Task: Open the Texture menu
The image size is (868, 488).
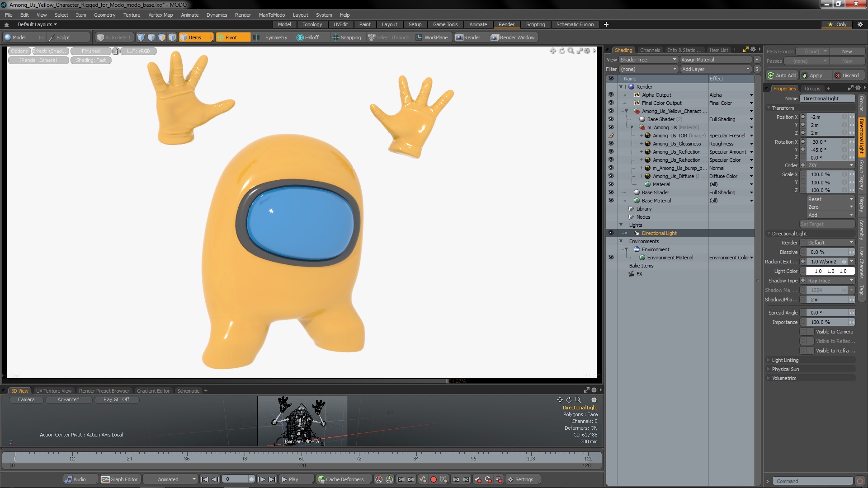Action: (132, 15)
